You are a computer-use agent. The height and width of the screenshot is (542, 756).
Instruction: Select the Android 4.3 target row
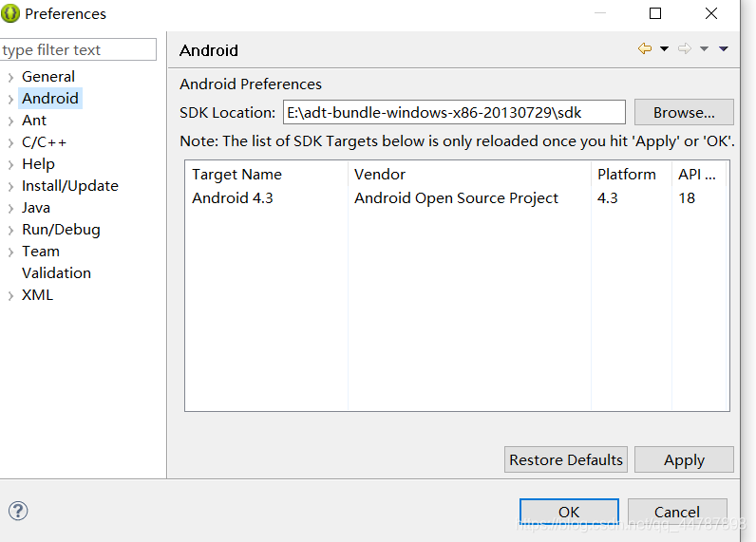pos(456,198)
